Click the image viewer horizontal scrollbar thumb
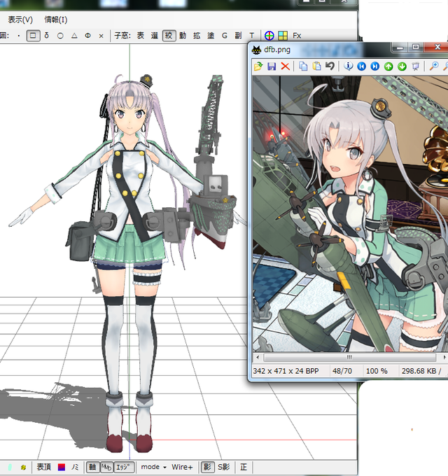The width and height of the screenshot is (448, 476). (x=350, y=357)
